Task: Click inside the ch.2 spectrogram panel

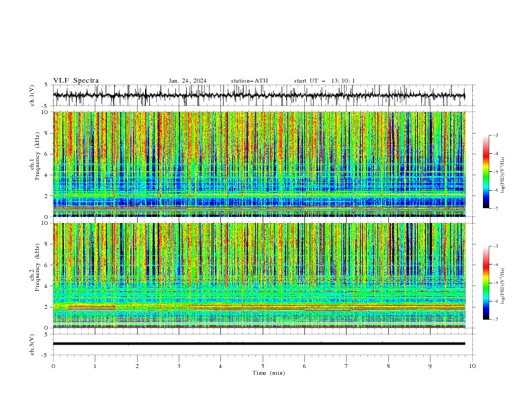Action: (259, 275)
